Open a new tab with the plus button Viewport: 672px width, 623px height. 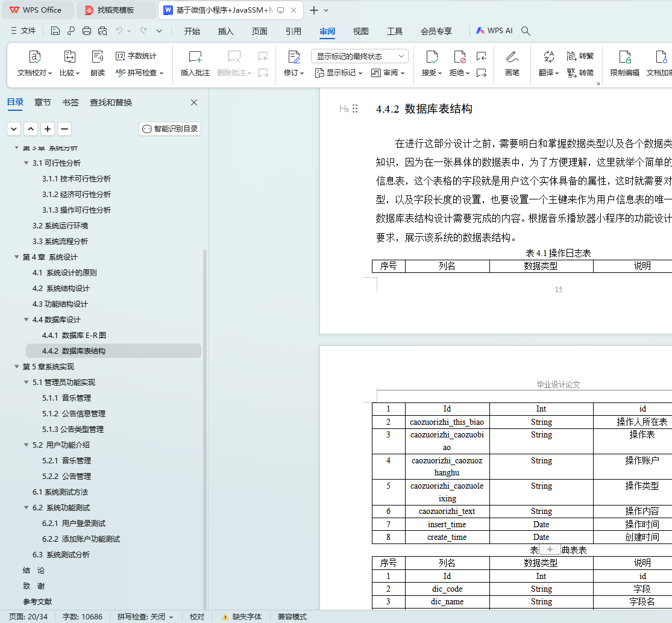click(x=314, y=10)
